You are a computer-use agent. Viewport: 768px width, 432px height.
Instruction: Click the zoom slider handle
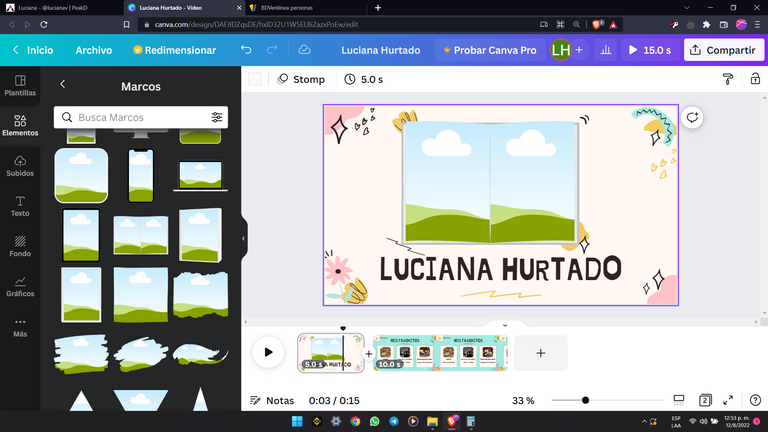(x=585, y=400)
